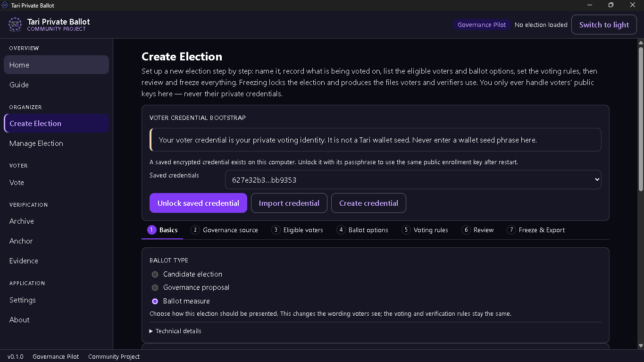Click 'Governance Pilot' in the status bar
The height and width of the screenshot is (362, 644).
pos(56,356)
